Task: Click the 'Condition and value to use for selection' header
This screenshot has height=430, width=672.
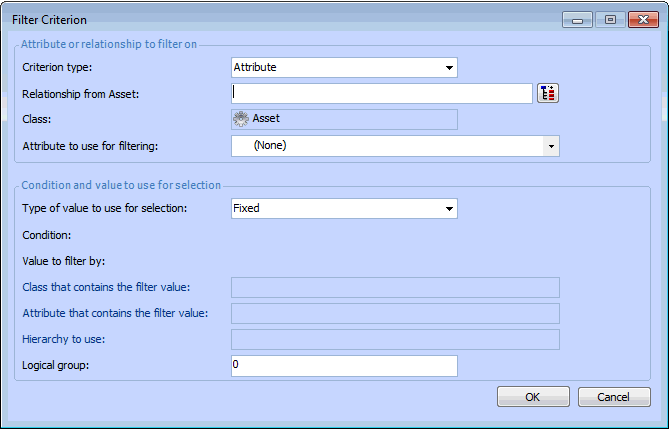Action: (x=121, y=184)
